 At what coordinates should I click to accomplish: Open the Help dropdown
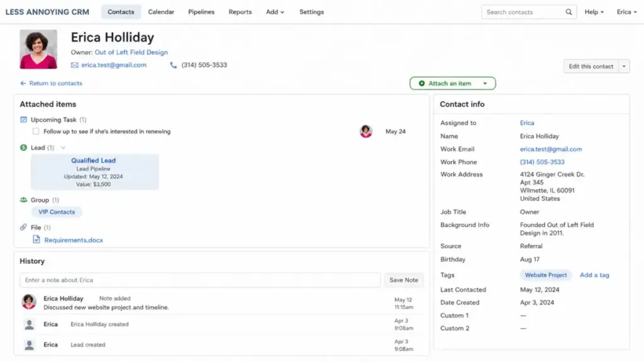[594, 12]
